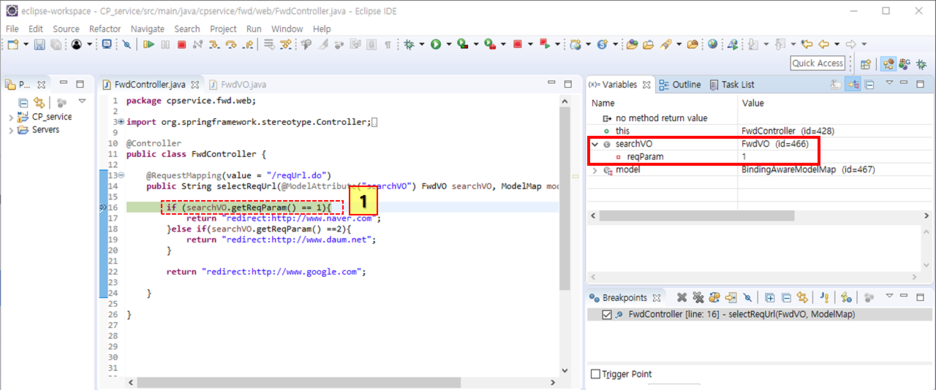Toggle Show Logical Structure in Variables

[x=852, y=85]
